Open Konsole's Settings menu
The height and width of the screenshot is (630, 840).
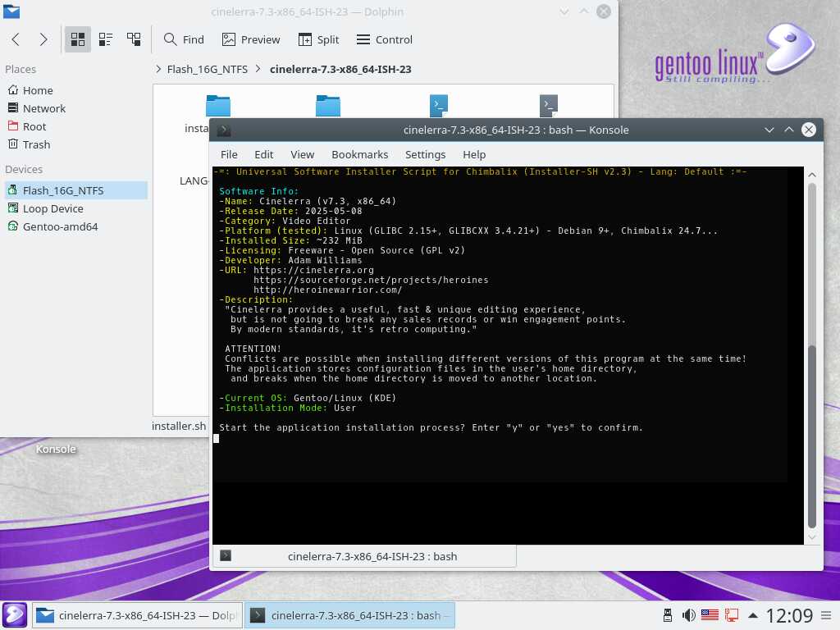pyautogui.click(x=425, y=154)
